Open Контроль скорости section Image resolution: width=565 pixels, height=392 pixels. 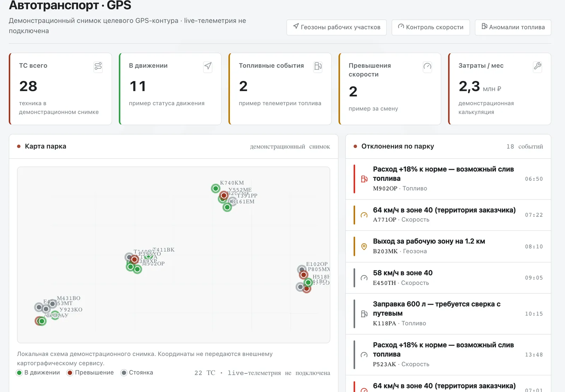430,27
